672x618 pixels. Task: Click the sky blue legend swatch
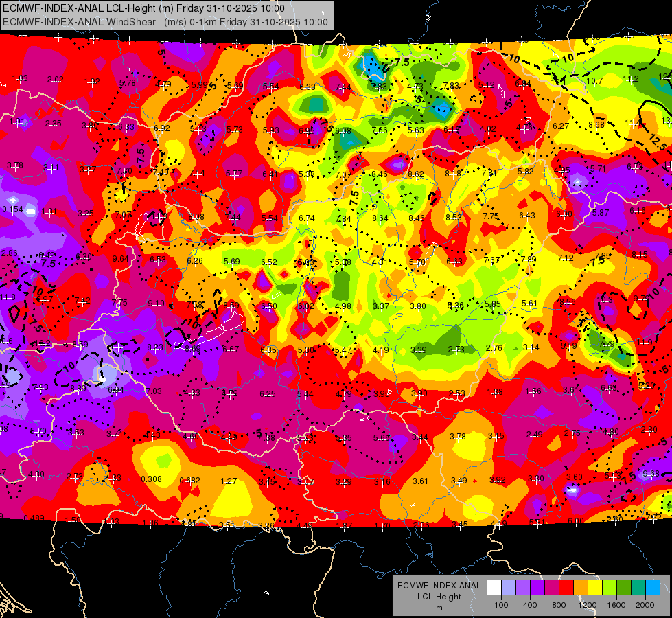pos(653,588)
